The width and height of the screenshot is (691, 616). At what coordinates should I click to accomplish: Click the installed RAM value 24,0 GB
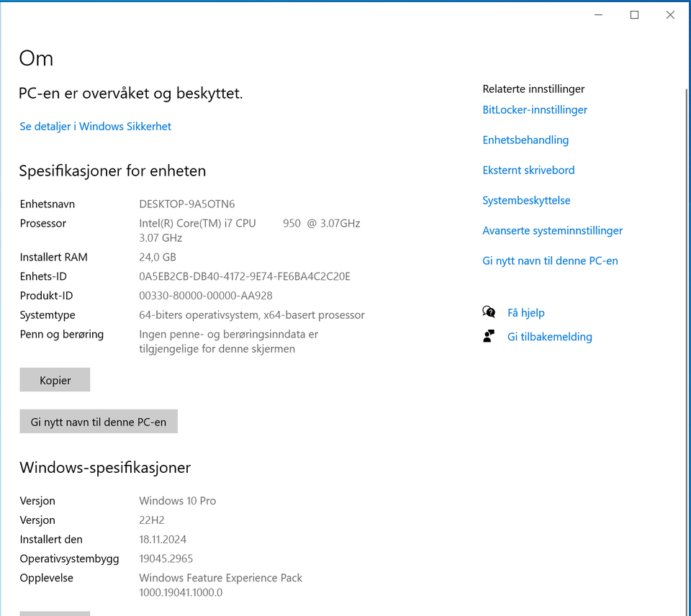[x=158, y=257]
